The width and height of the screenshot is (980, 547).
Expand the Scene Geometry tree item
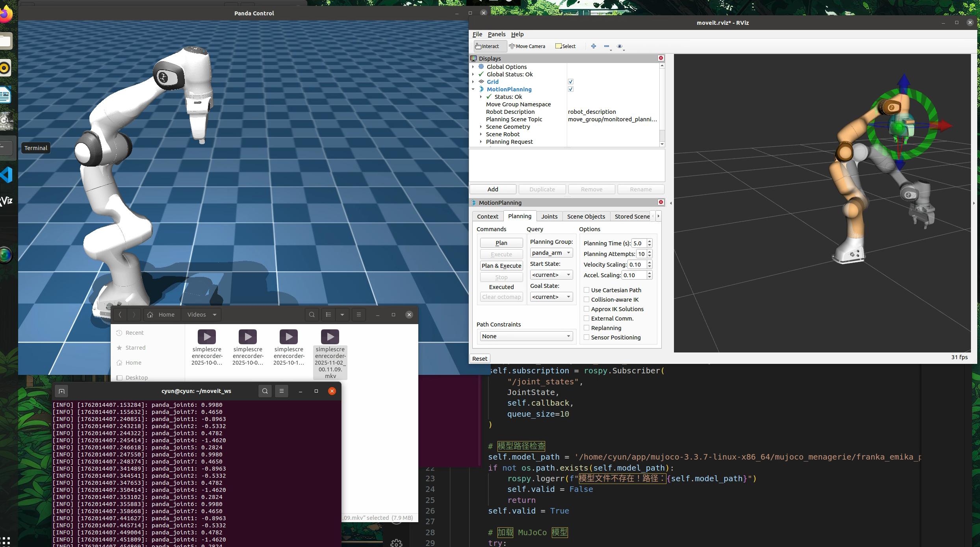click(481, 127)
